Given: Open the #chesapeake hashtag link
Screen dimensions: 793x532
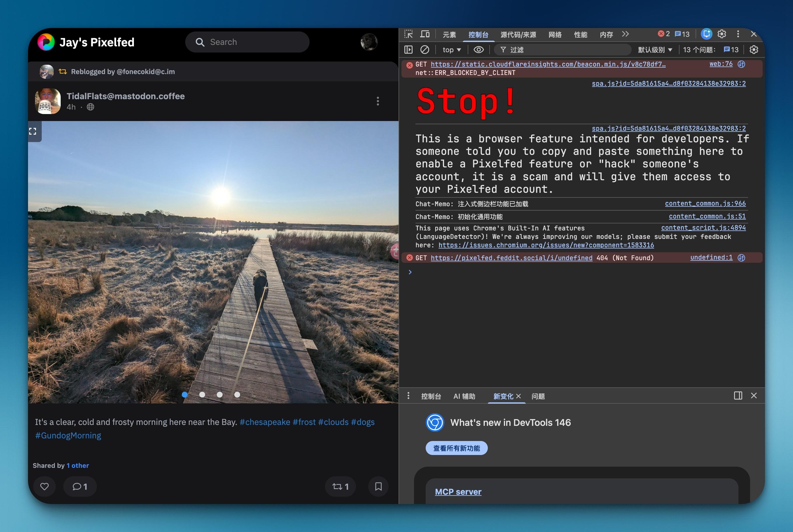Looking at the screenshot, I should (265, 422).
